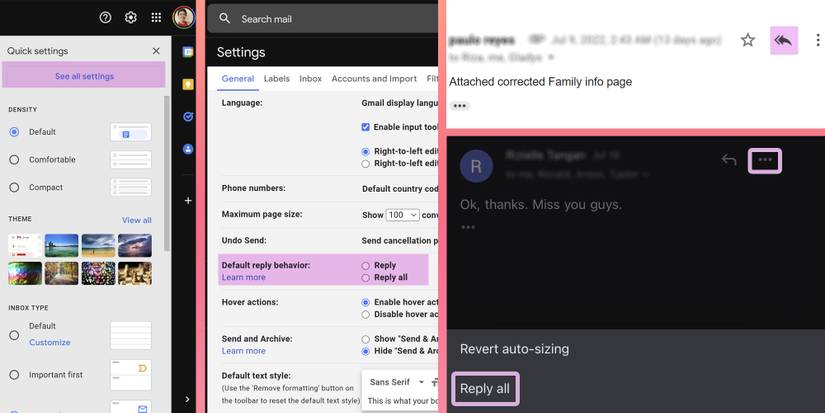Screen dimensions: 825x413
Task: Toggle the Enable input tools checkbox
Action: pyautogui.click(x=366, y=127)
